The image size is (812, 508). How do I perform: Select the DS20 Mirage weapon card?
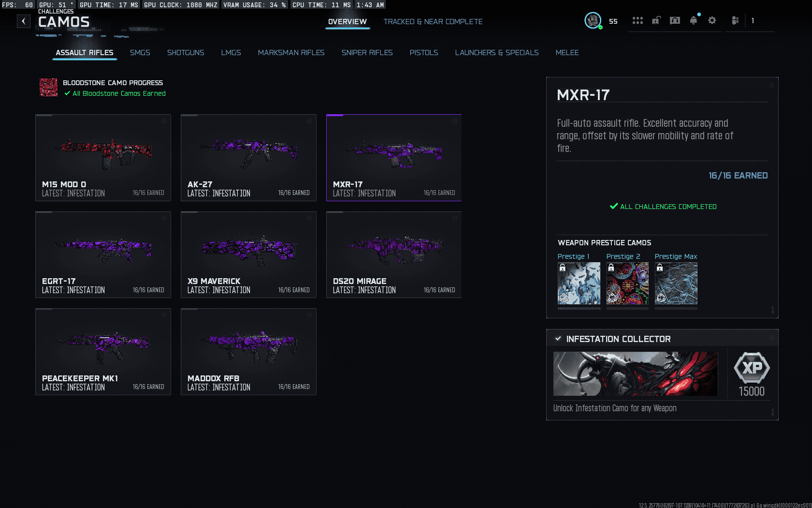(394, 254)
